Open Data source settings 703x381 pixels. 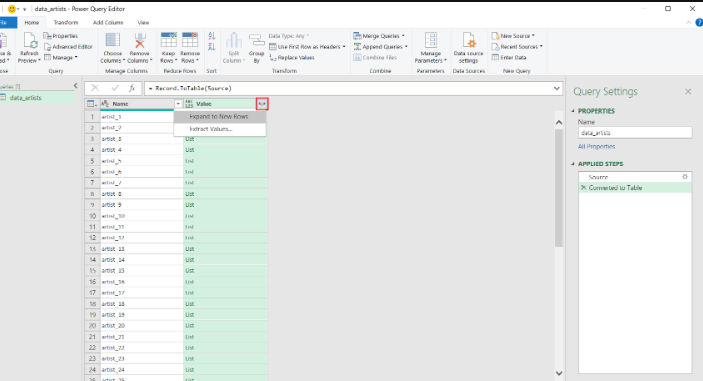(469, 48)
